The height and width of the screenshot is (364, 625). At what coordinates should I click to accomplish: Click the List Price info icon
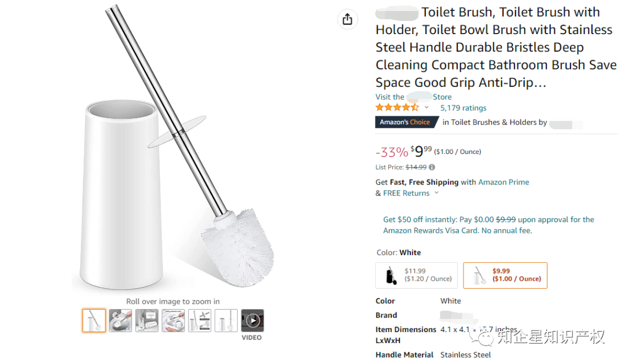(432, 167)
